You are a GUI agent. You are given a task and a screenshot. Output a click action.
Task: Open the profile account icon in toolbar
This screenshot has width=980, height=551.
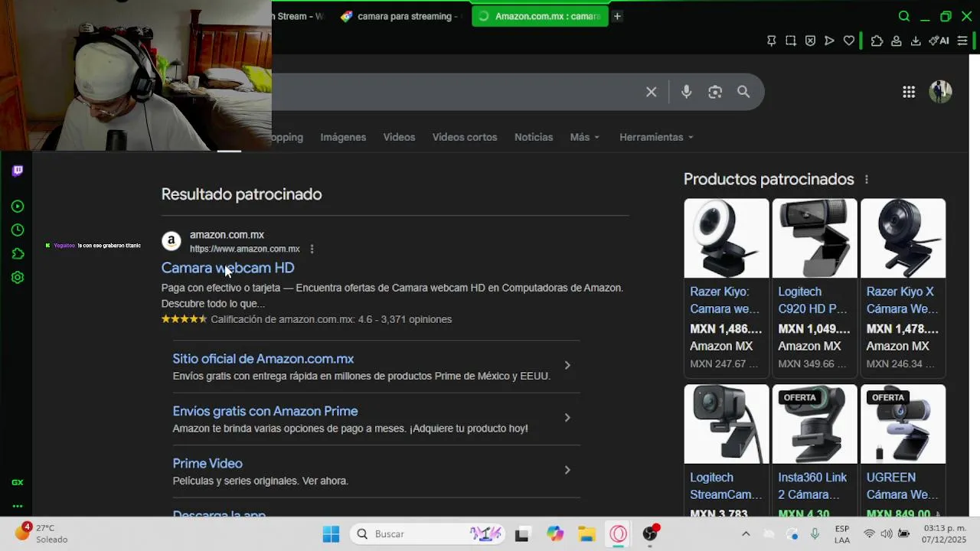point(896,41)
